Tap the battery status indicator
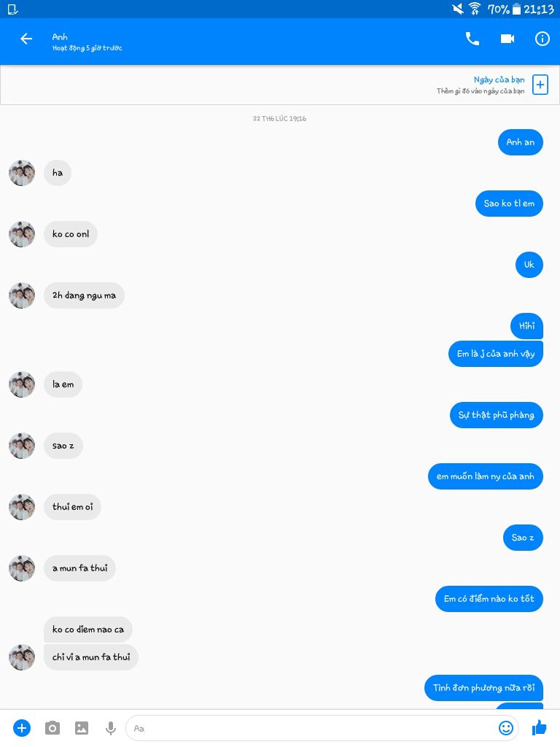The image size is (560, 747). click(517, 9)
